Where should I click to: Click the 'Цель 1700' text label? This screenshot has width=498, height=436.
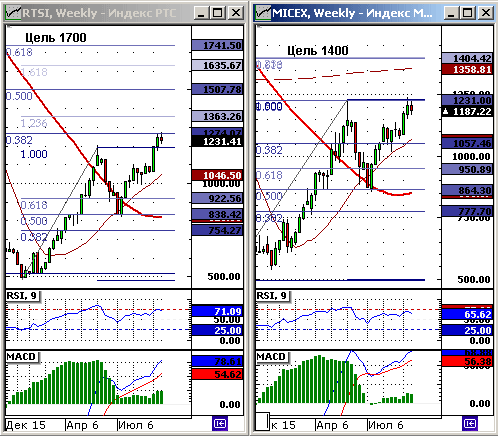pyautogui.click(x=56, y=38)
